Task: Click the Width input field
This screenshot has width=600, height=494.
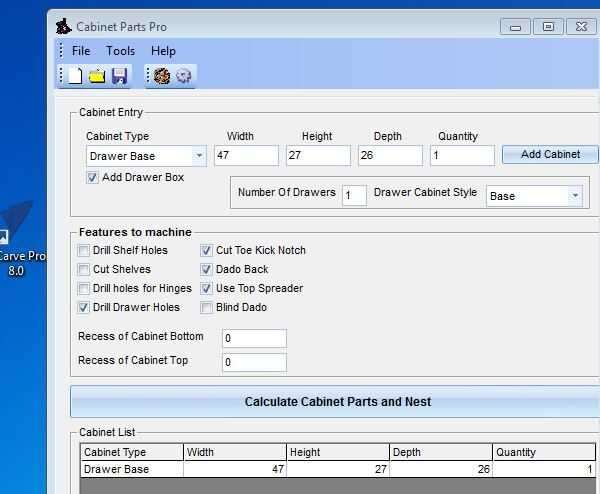Action: click(246, 155)
